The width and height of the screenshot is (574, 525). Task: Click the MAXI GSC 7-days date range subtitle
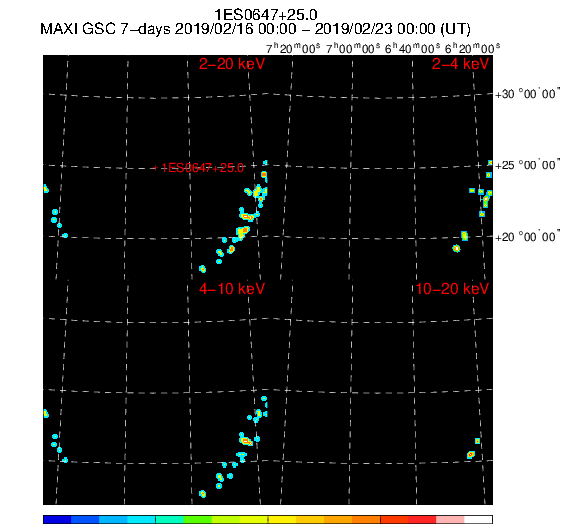click(255, 29)
